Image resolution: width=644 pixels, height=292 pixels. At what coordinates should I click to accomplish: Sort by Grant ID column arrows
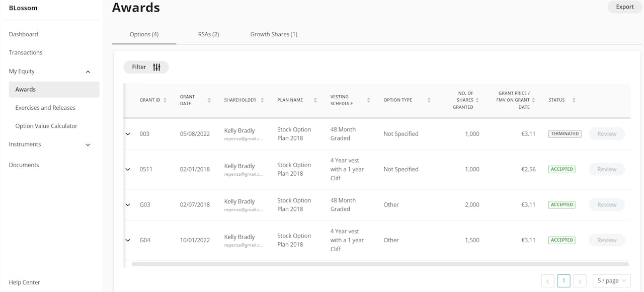point(165,100)
